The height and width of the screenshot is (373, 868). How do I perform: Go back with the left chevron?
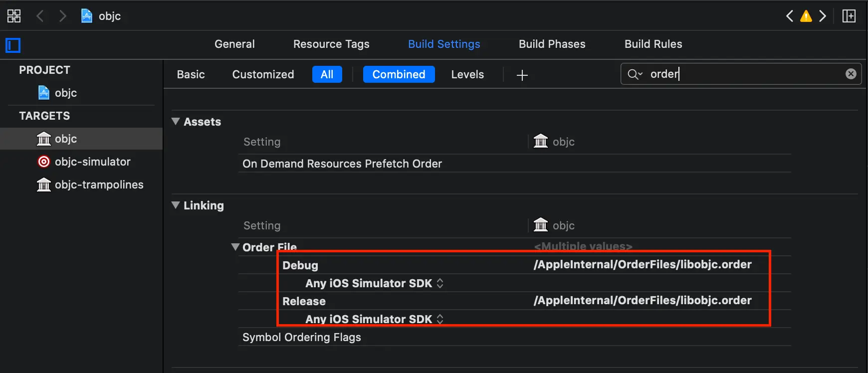coord(40,16)
